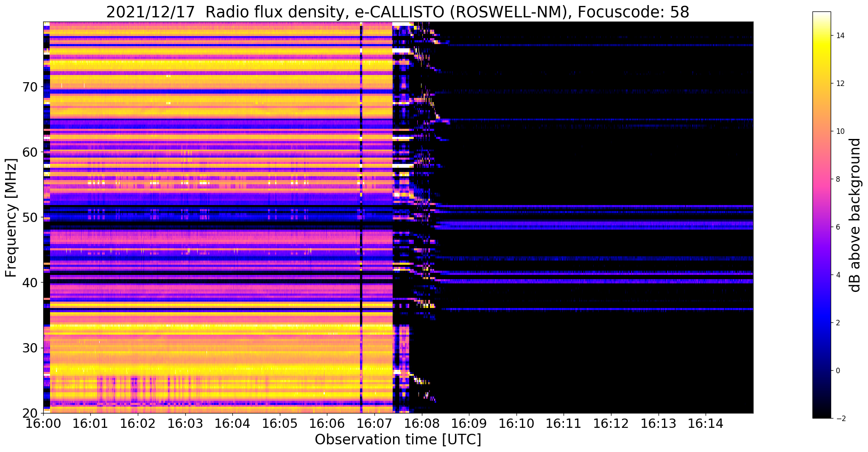Click the 60 MHz frequency tick label
Screen dimensions: 868x452
tap(31, 152)
